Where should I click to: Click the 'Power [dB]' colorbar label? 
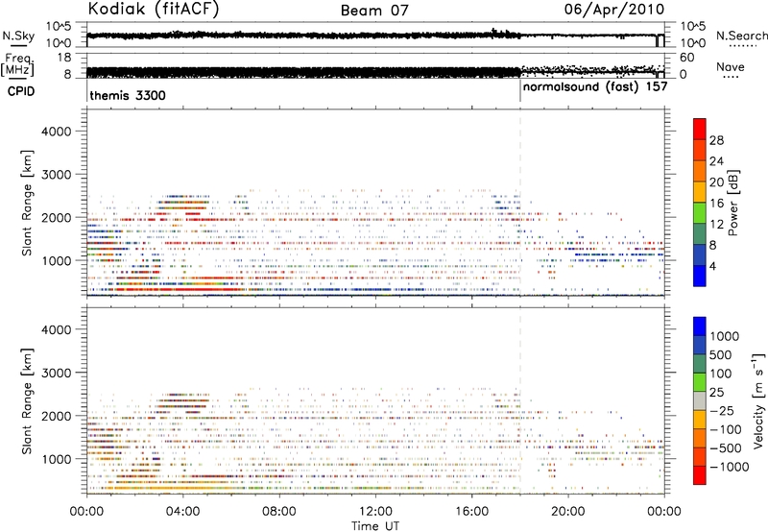(732, 203)
